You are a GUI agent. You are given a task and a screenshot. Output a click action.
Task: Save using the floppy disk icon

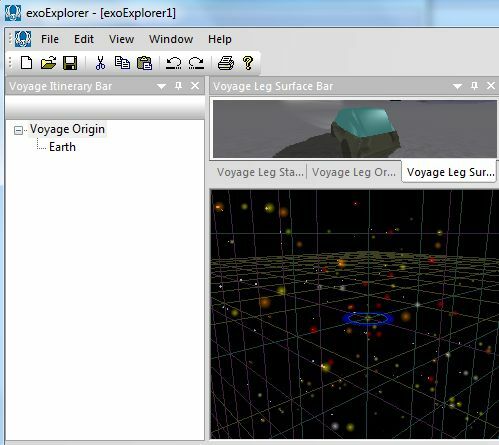(x=70, y=63)
